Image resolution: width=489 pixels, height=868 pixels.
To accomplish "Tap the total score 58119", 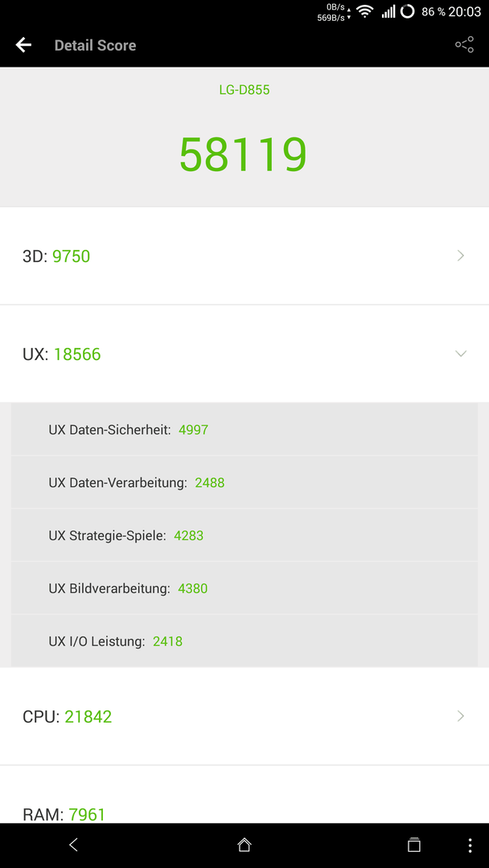I will [x=243, y=155].
